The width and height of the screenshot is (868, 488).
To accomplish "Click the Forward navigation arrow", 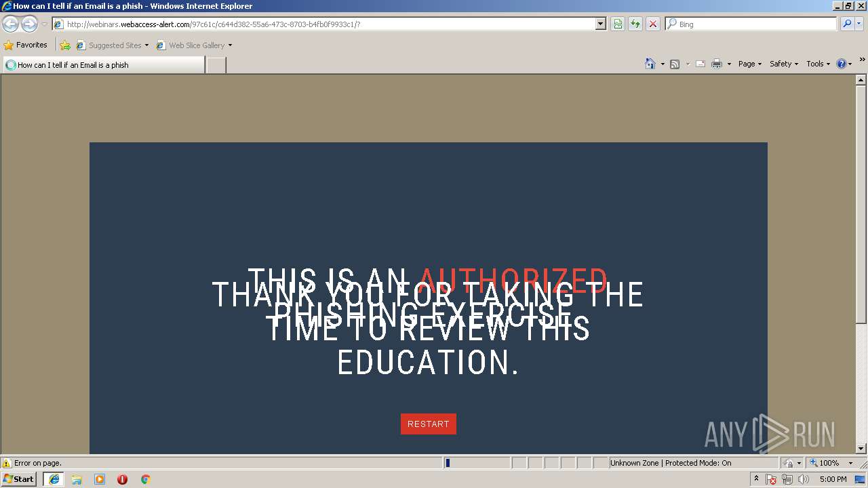I will (29, 24).
